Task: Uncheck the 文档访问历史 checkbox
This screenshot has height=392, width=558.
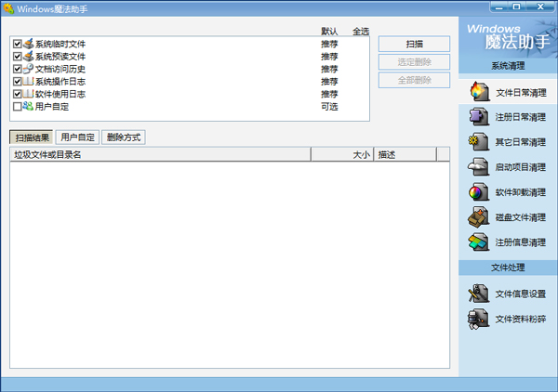Action: pyautogui.click(x=17, y=69)
